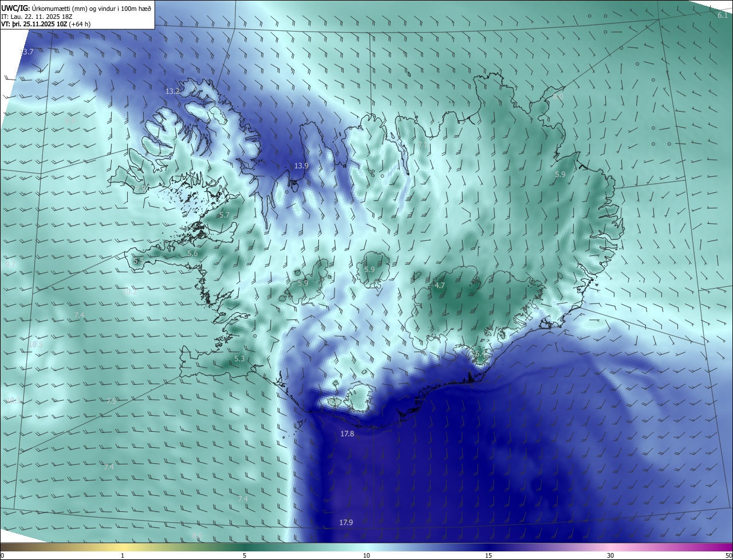This screenshot has height=560, width=733.
Task: Click the 30 tick on the color scale
Action: click(x=610, y=555)
